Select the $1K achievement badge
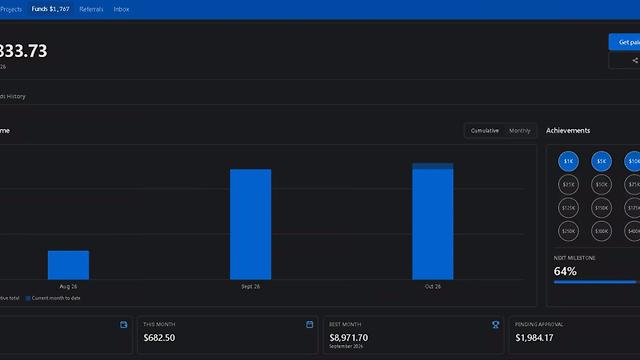Screen dimensions: 640x360 click(x=568, y=161)
